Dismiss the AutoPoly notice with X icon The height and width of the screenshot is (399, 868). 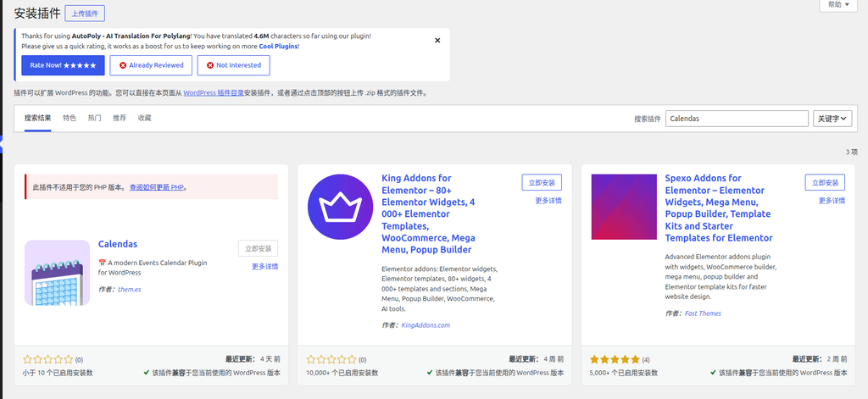pyautogui.click(x=437, y=41)
